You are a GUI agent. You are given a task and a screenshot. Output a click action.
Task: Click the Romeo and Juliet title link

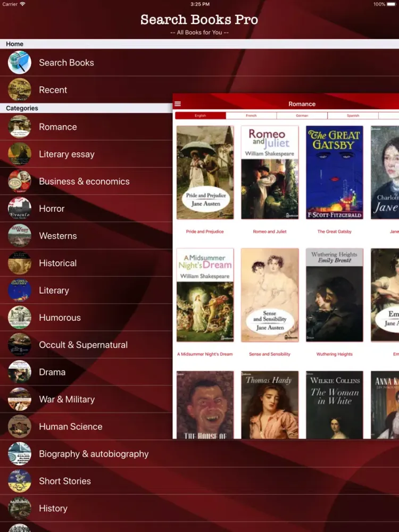click(x=270, y=231)
